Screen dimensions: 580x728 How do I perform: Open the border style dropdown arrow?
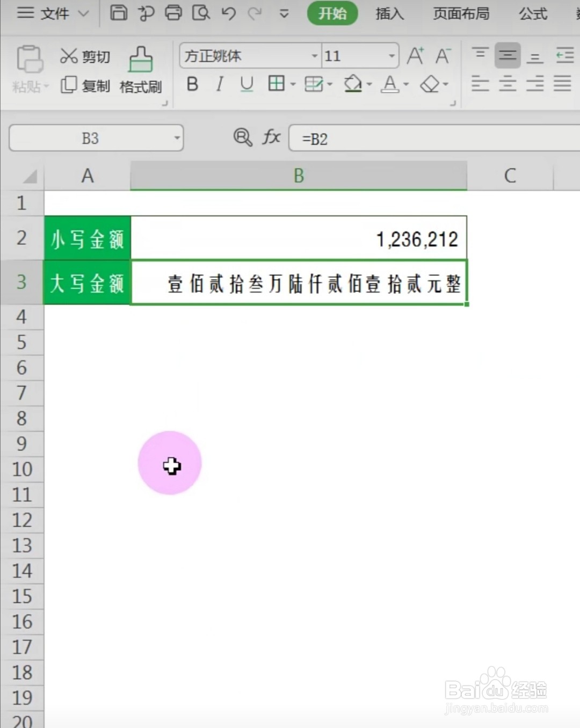(x=292, y=85)
